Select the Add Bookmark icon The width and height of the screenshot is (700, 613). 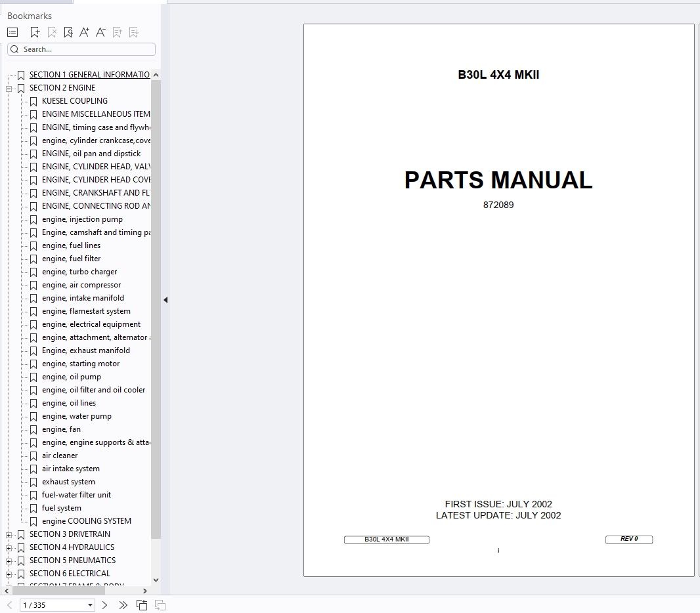[35, 32]
